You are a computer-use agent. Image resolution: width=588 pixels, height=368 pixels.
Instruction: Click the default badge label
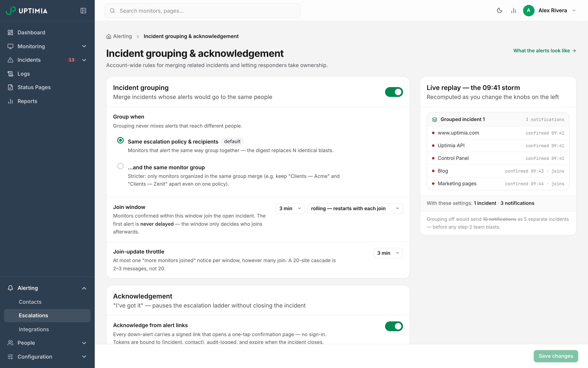[x=232, y=141]
